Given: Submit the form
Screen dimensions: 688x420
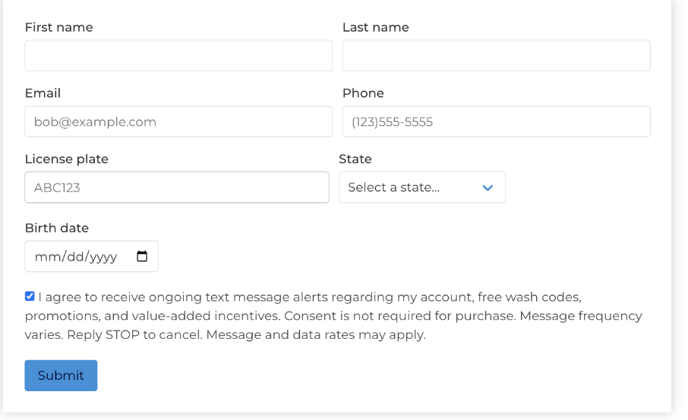Looking at the screenshot, I should (x=61, y=375).
